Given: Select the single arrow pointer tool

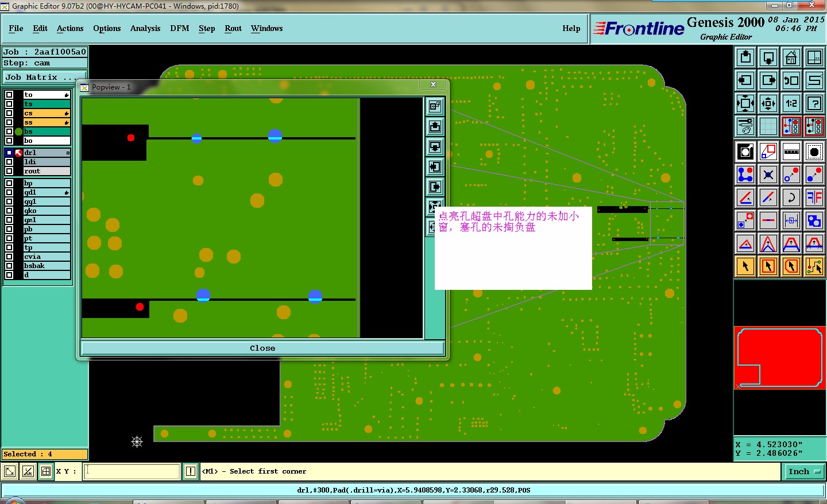Looking at the screenshot, I should 745,266.
